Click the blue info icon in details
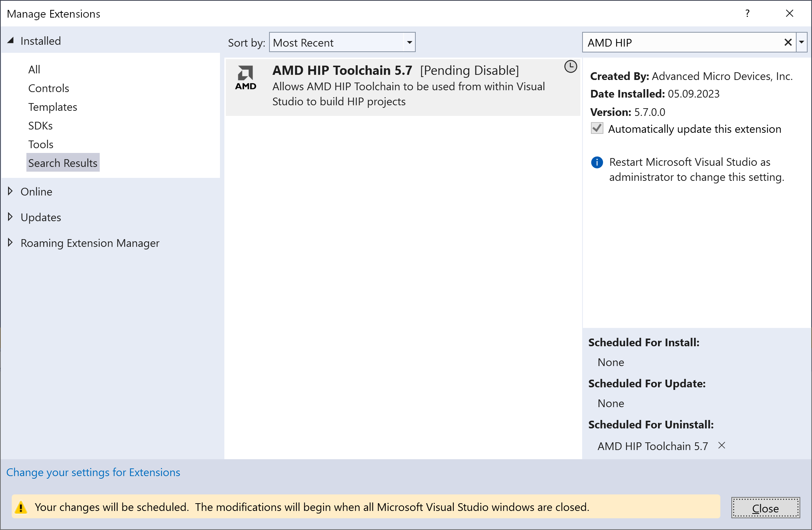This screenshot has width=812, height=530. coord(597,162)
